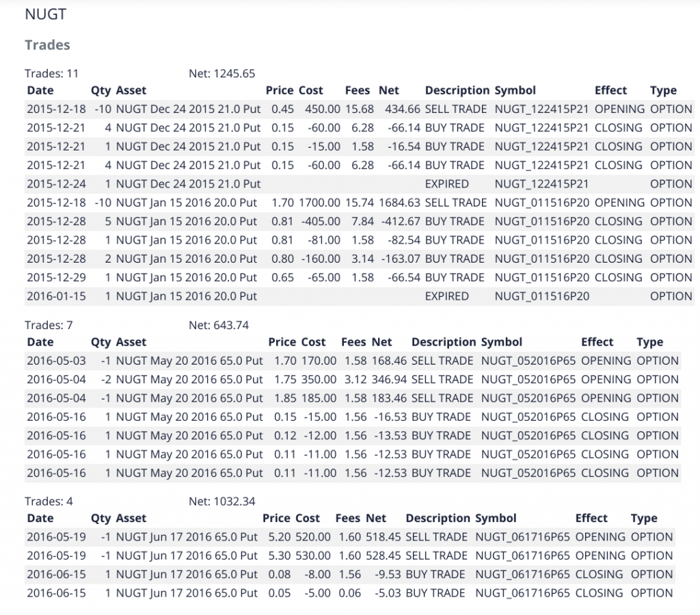
Task: Click the price cell 0.12
Action: (x=285, y=436)
